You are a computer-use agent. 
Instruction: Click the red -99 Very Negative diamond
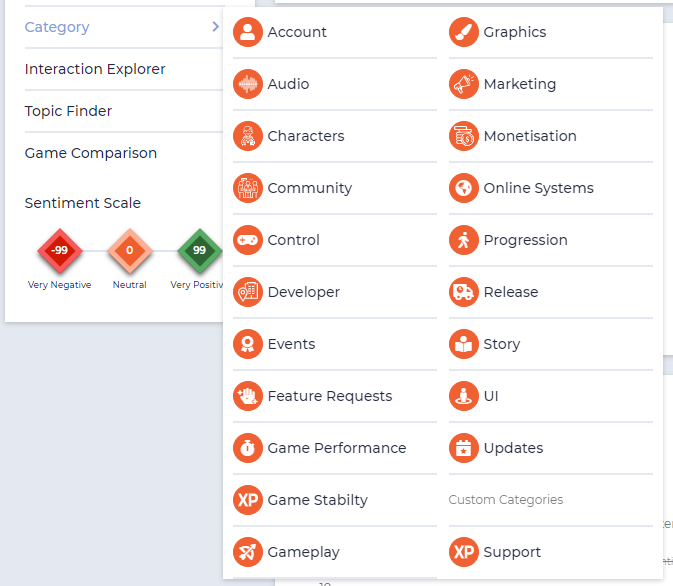point(60,251)
